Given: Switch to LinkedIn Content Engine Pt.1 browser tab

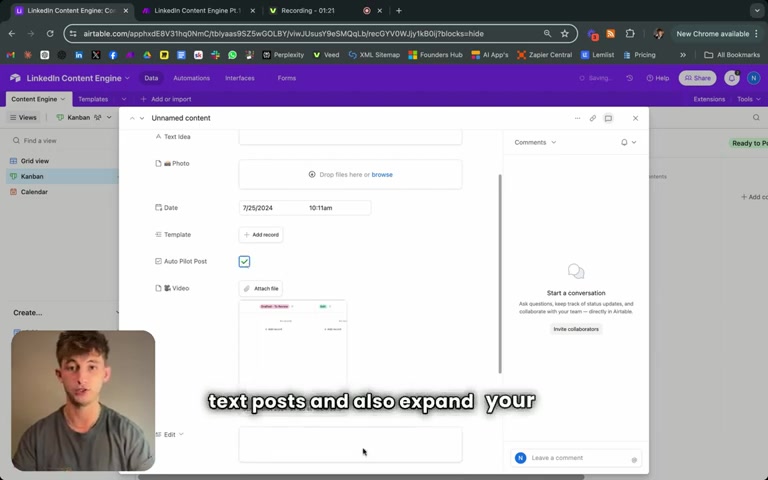Looking at the screenshot, I should 197,11.
